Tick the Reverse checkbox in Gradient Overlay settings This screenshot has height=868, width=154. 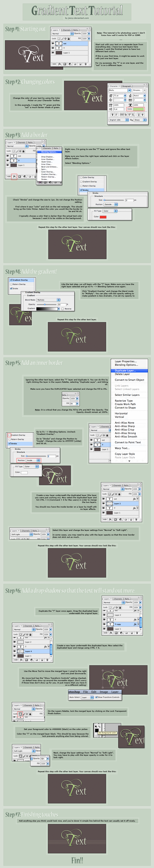[x=63, y=309]
